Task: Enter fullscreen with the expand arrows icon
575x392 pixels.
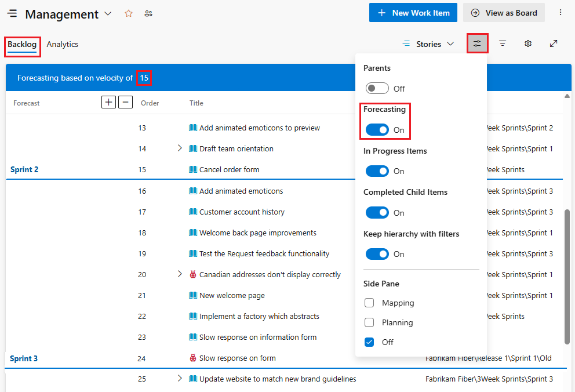Action: (x=554, y=43)
